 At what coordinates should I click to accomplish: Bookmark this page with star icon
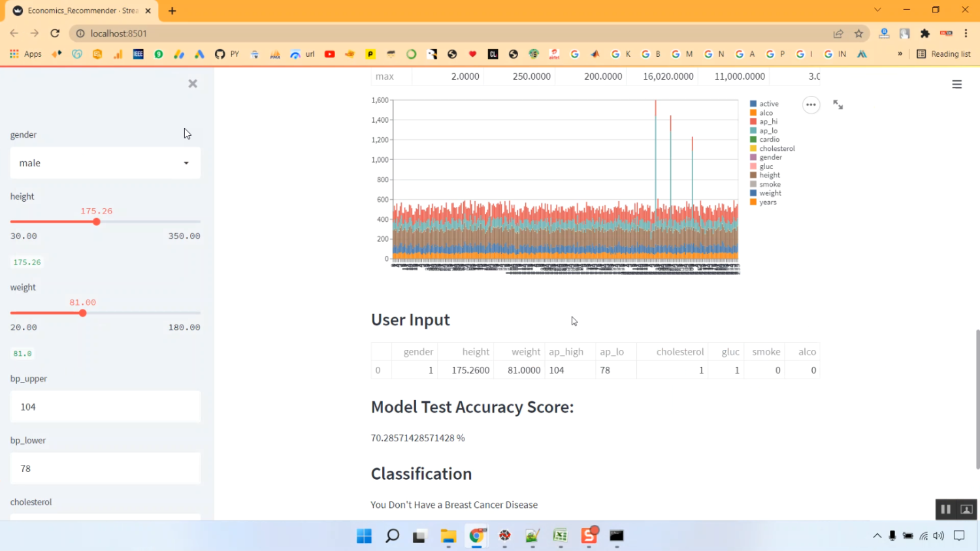858,33
